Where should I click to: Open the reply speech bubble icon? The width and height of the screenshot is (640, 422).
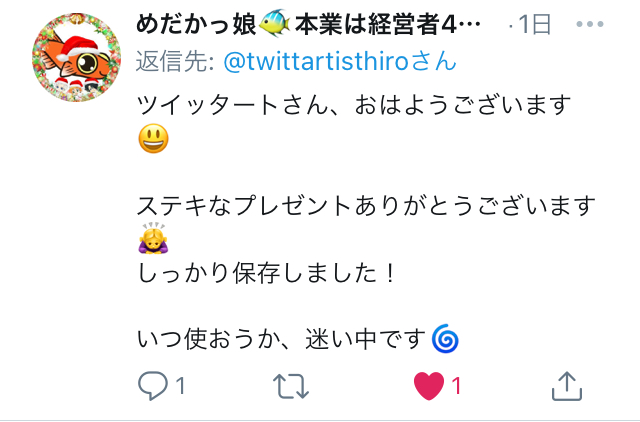[x=153, y=386]
